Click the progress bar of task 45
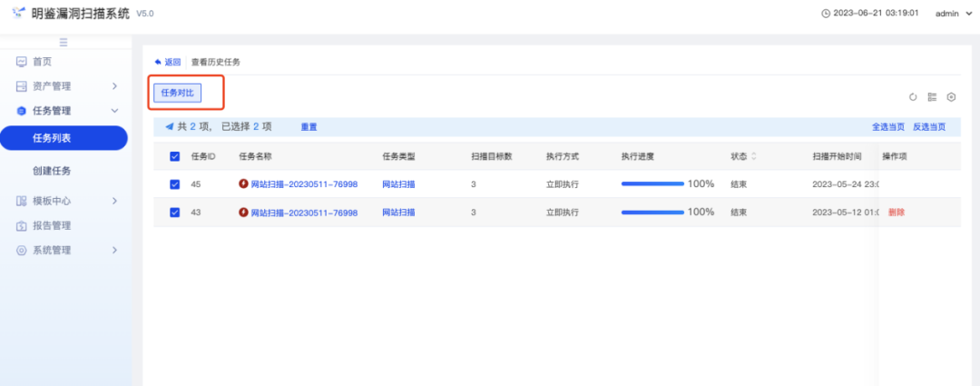Viewport: 980px width, 386px height. click(652, 184)
